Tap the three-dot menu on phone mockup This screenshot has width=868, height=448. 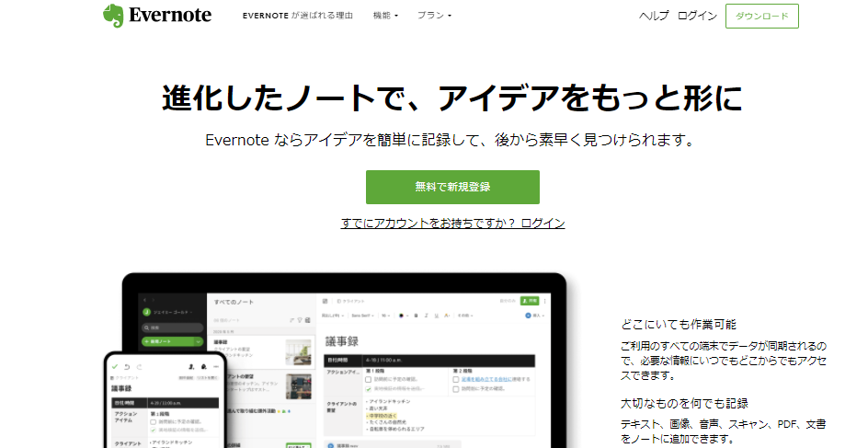tap(216, 367)
